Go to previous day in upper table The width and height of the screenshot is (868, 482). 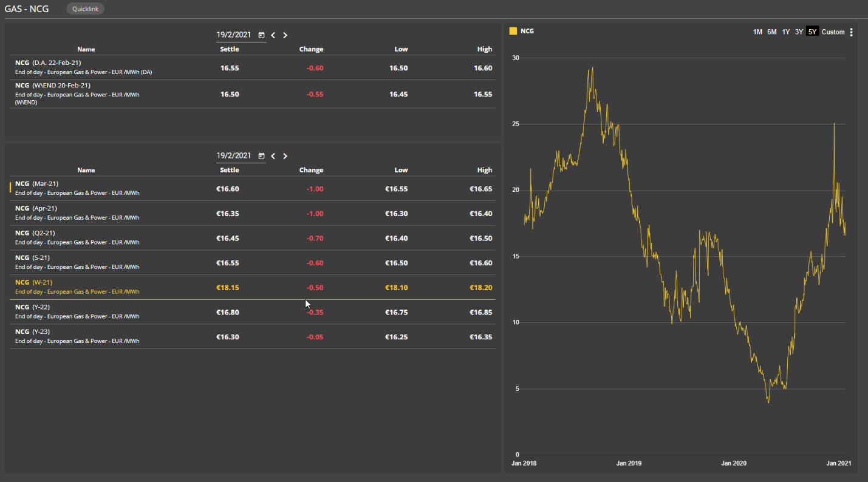tap(273, 35)
